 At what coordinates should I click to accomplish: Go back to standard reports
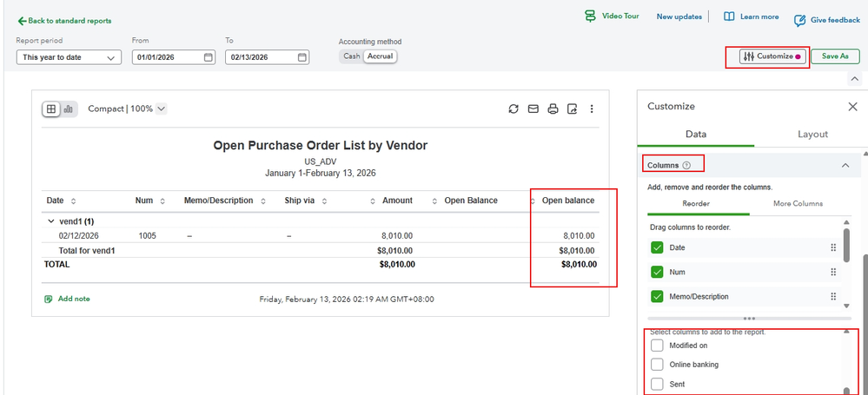point(64,21)
